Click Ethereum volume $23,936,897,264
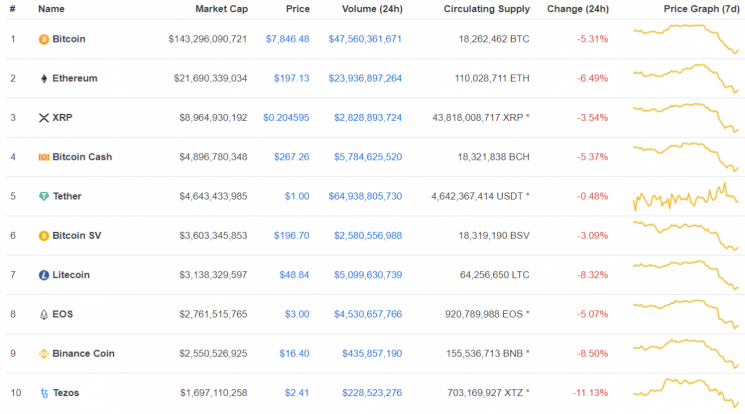745x414 pixels. (365, 78)
